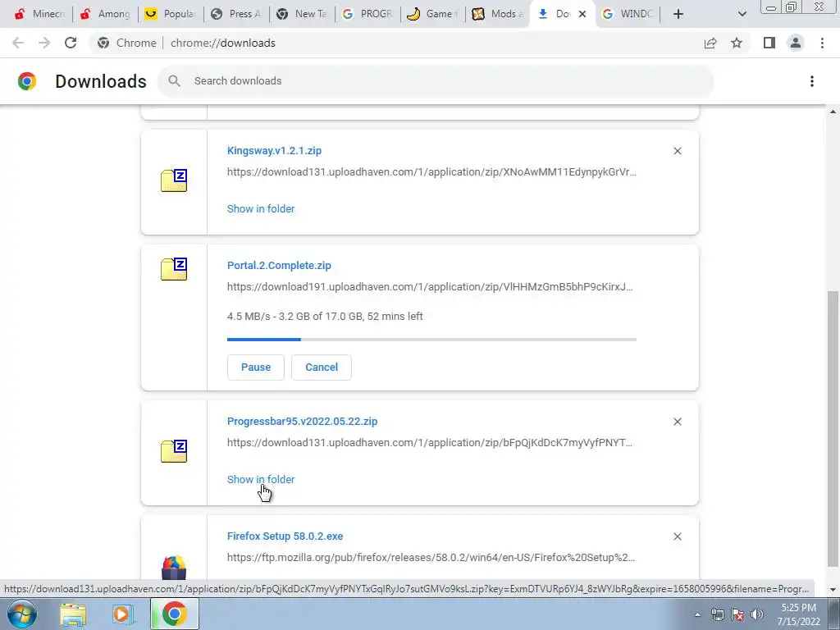Click the taskbar clock showing 5:25 PM

click(x=798, y=614)
